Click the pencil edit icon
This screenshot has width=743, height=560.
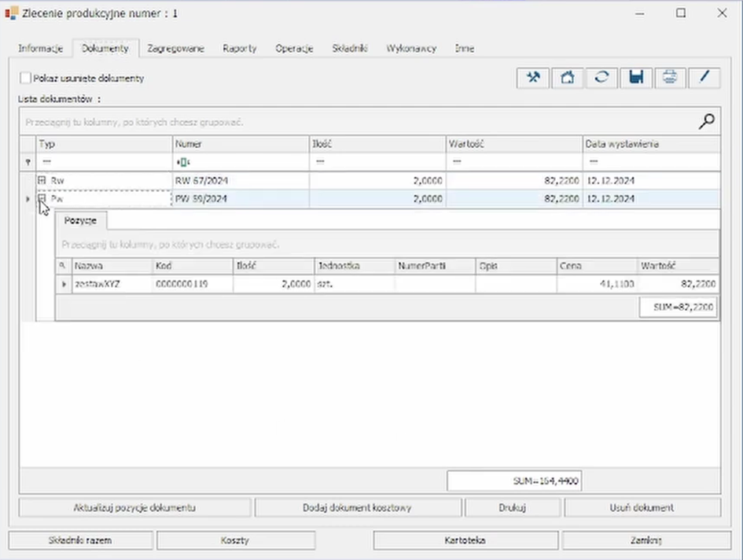click(704, 77)
